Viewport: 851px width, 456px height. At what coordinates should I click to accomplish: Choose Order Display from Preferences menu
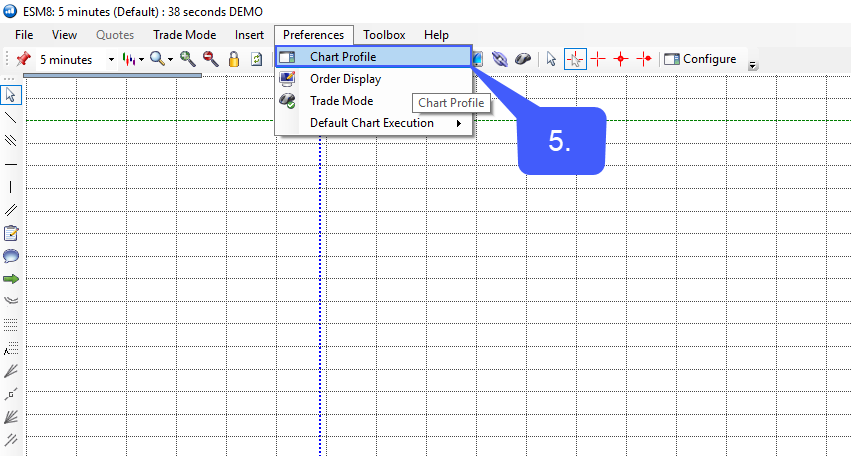click(x=373, y=79)
